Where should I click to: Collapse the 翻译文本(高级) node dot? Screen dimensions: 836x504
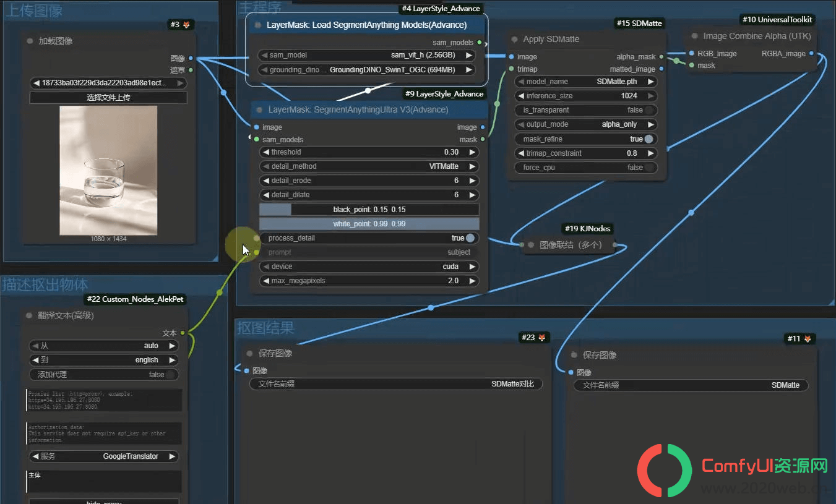pos(29,315)
